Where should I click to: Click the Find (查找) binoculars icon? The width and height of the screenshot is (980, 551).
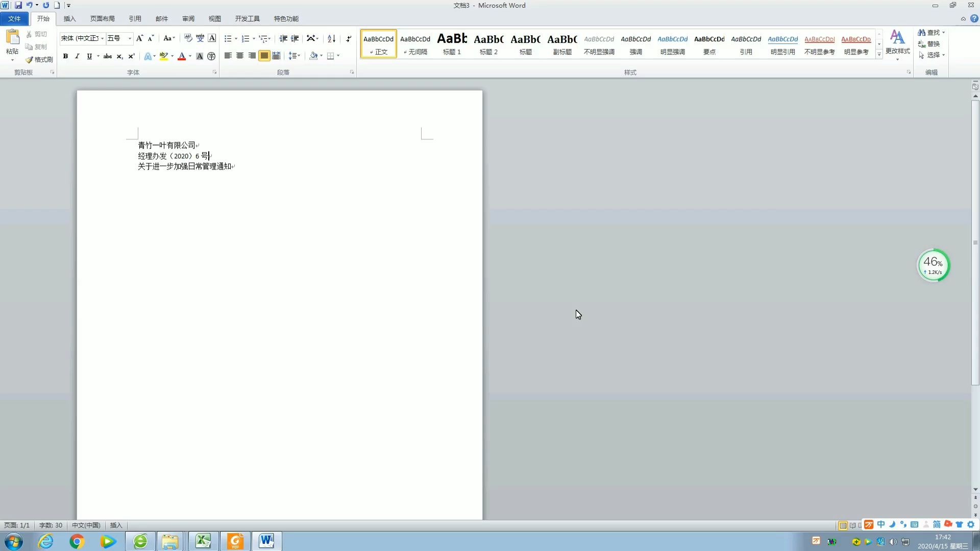tap(929, 32)
